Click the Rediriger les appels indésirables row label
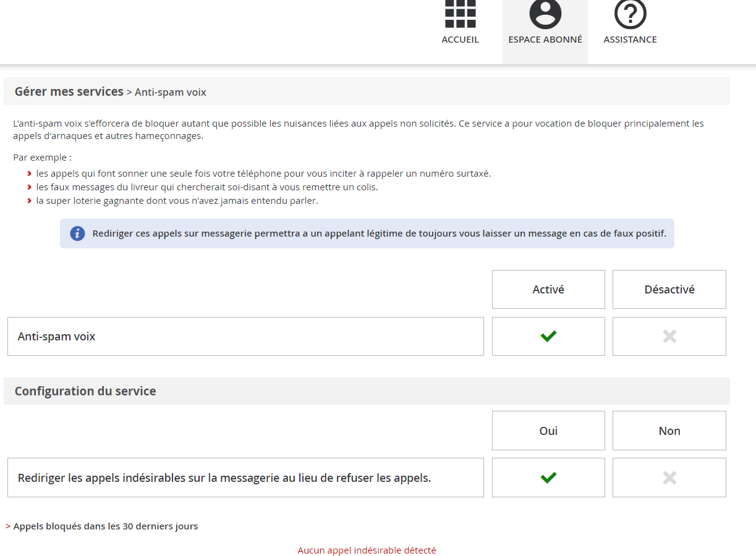The width and height of the screenshot is (756, 556). (x=224, y=478)
